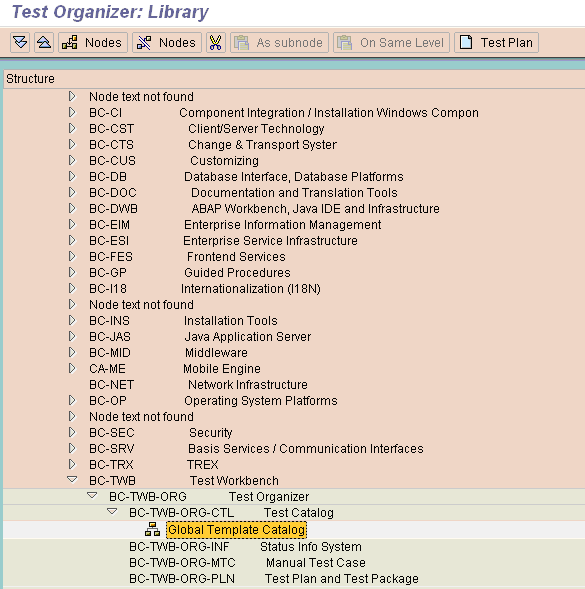Select the Global Template Catalog entry
This screenshot has height=589, width=585.
coord(236,530)
